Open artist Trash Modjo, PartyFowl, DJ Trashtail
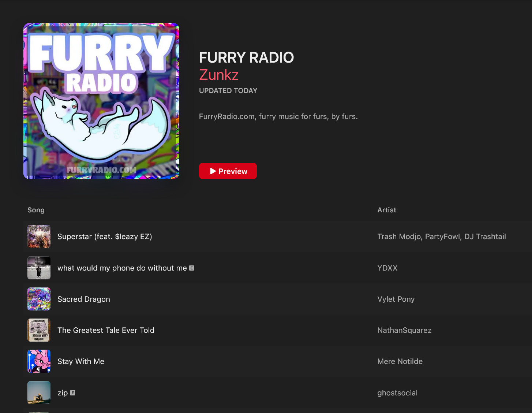532x413 pixels. click(x=441, y=237)
